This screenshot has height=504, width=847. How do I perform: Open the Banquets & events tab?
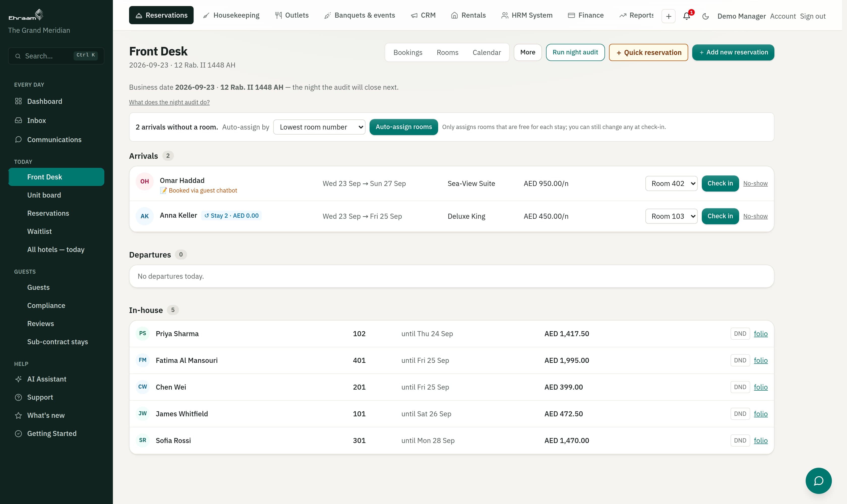(x=360, y=15)
